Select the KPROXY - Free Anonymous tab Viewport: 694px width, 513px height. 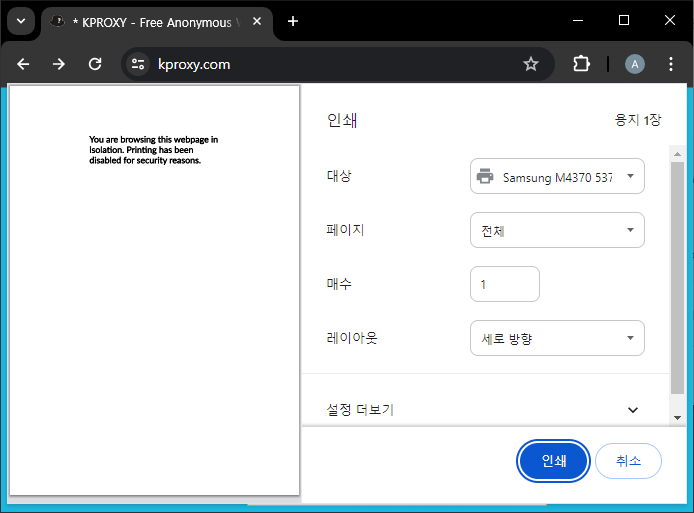(157, 22)
